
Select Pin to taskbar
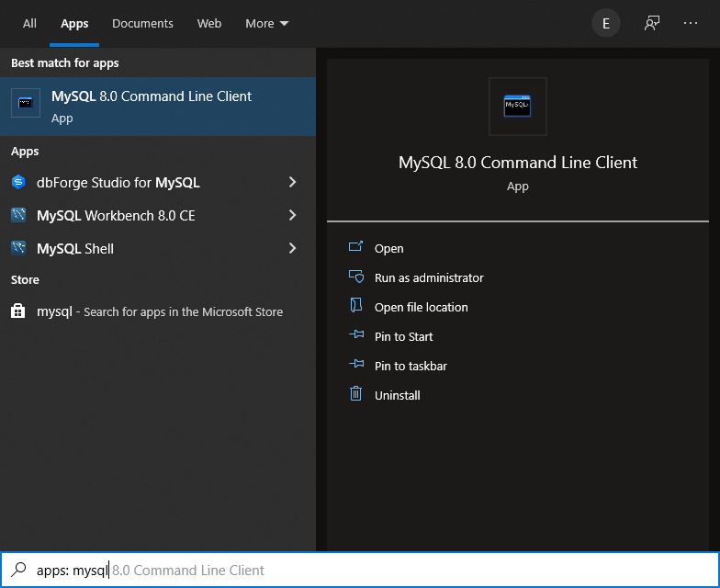411,366
